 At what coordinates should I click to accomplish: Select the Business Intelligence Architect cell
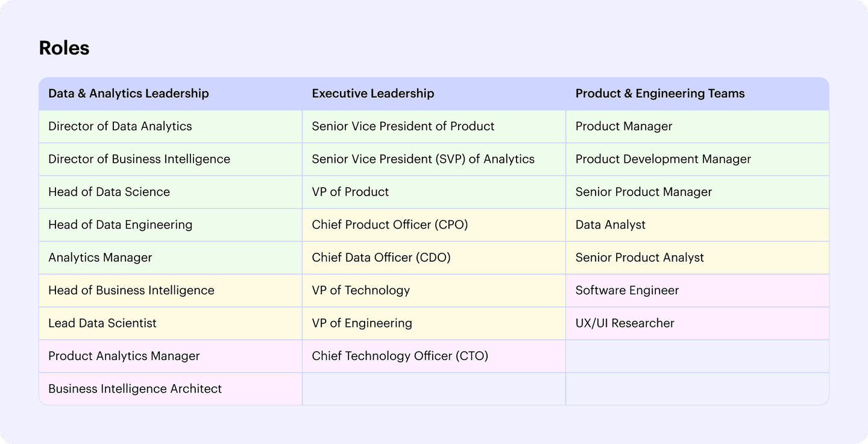pos(135,389)
